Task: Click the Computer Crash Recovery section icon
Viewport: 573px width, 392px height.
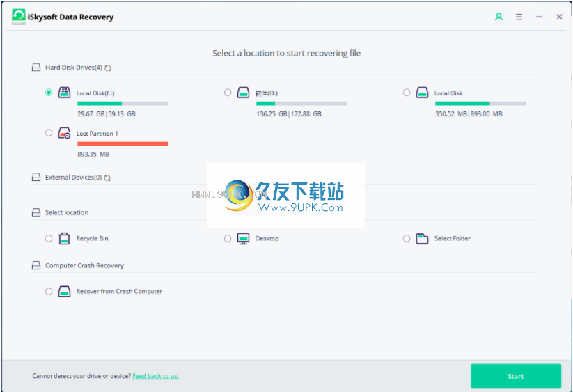Action: 36,265
